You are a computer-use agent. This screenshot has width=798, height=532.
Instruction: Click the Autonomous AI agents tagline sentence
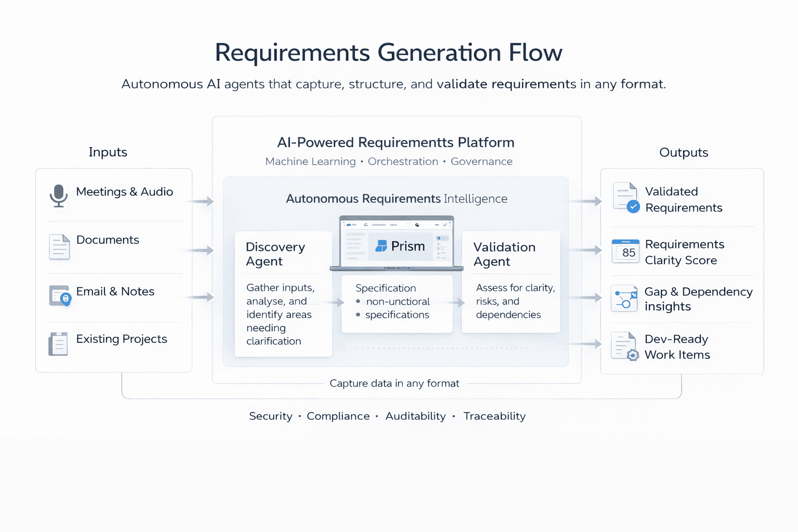tap(394, 84)
